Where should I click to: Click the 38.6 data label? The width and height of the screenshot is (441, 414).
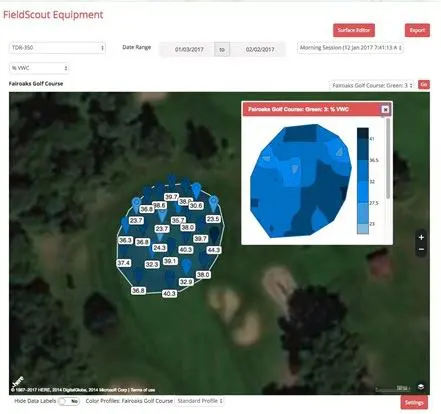[x=159, y=206]
